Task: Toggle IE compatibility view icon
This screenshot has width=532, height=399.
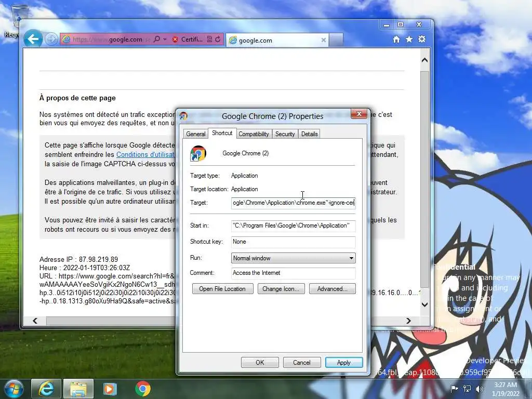Action: 210,39
